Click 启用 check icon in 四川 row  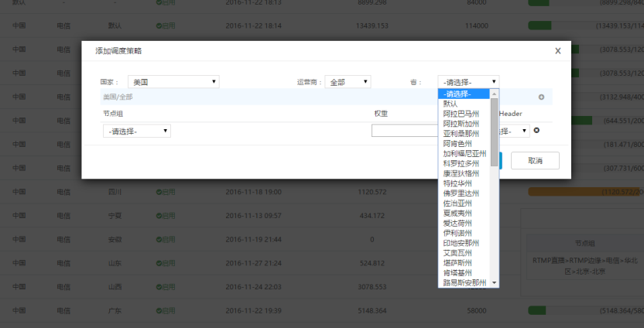click(159, 192)
